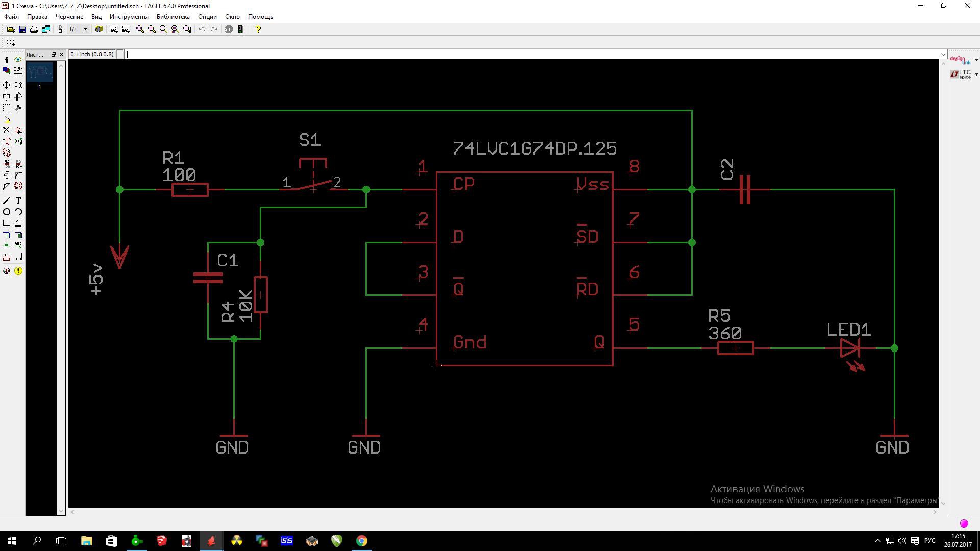Open the sheet selector 1/1 dropdown
The image size is (980, 551).
(85, 29)
